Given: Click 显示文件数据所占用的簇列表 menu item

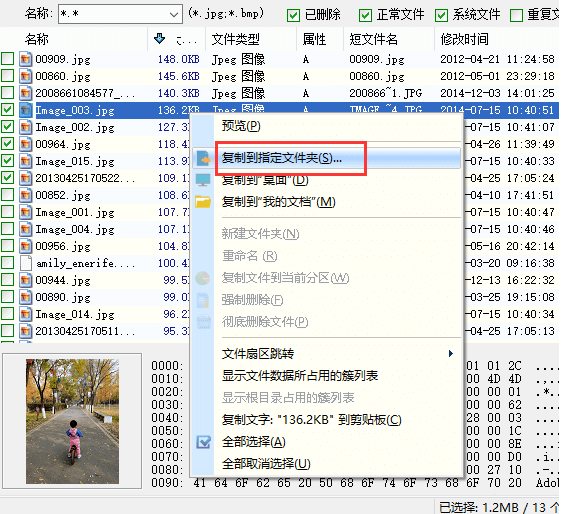Looking at the screenshot, I should tap(300, 376).
